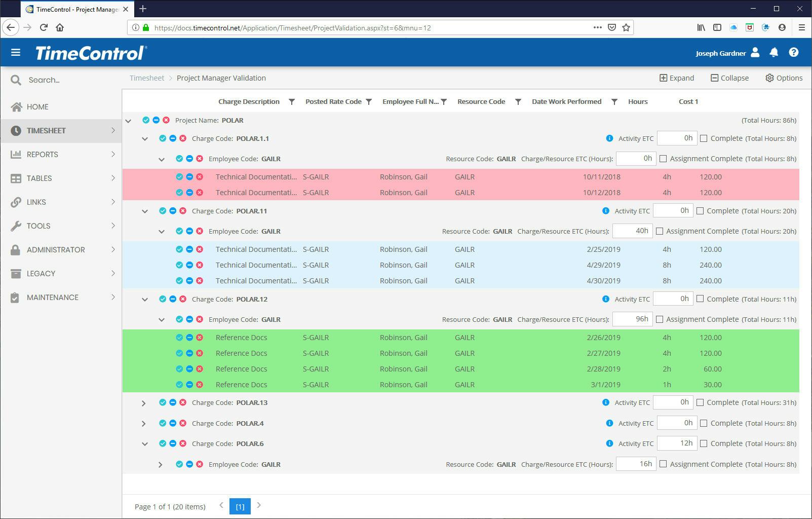The width and height of the screenshot is (812, 519).
Task: Click the notification bell icon
Action: pyautogui.click(x=774, y=53)
